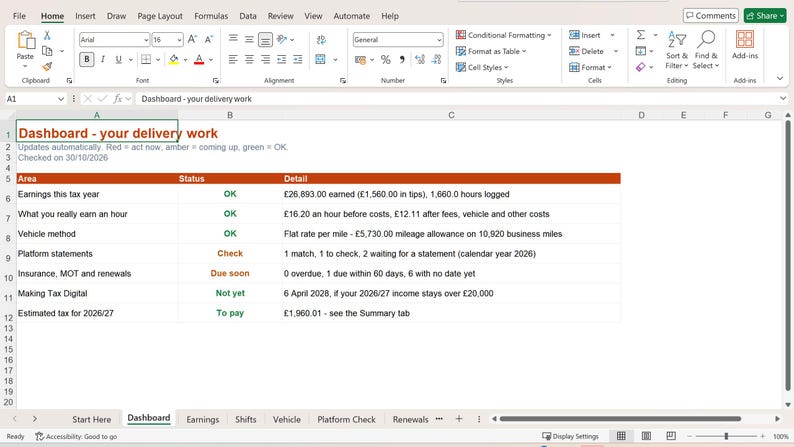Image resolution: width=794 pixels, height=447 pixels.
Task: Apply cell borders icon
Action: [x=146, y=59]
